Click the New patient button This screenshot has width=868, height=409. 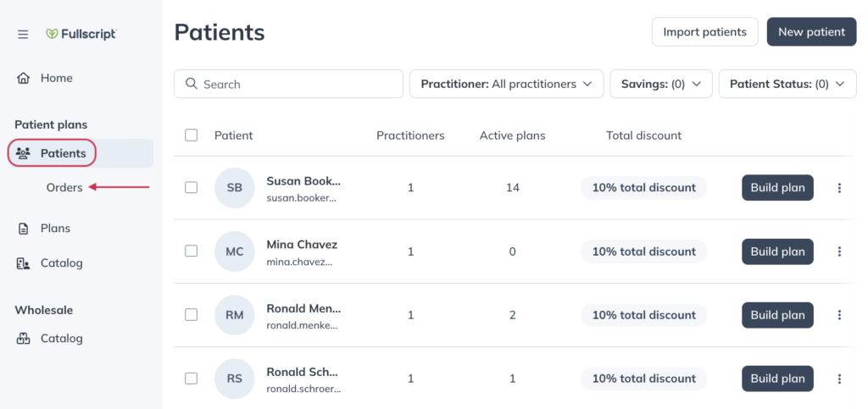click(811, 31)
